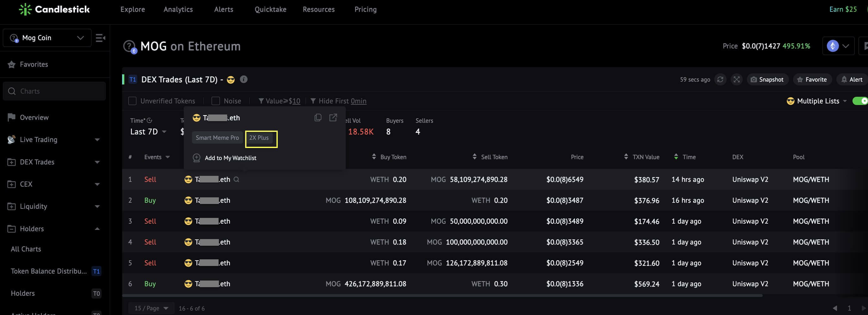Focus the Charts search field
868x315 pixels.
click(54, 91)
